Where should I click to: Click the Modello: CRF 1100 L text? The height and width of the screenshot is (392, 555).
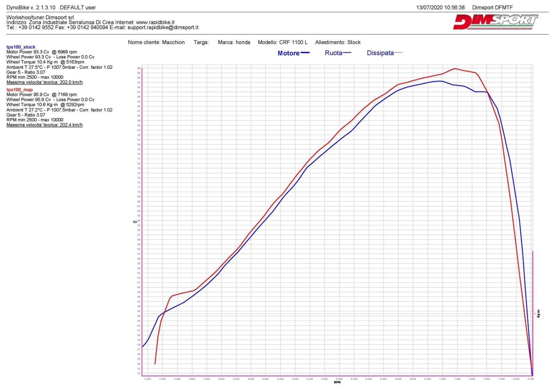point(282,42)
